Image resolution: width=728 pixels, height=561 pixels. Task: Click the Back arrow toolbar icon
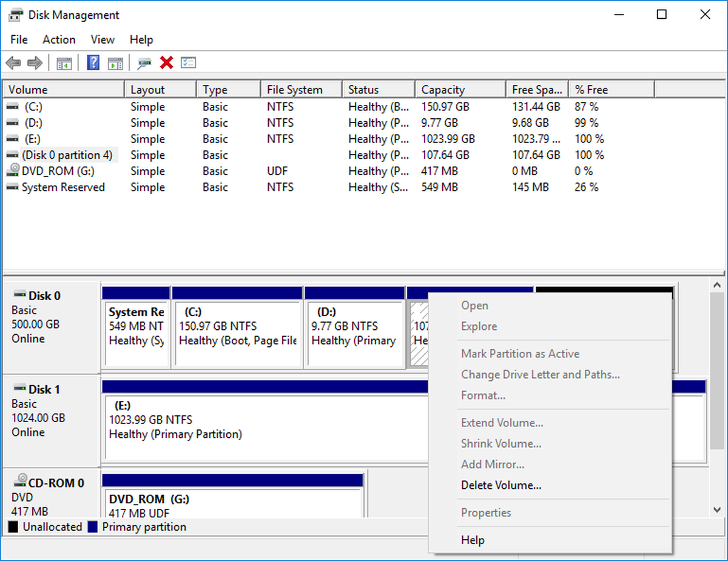tap(13, 62)
